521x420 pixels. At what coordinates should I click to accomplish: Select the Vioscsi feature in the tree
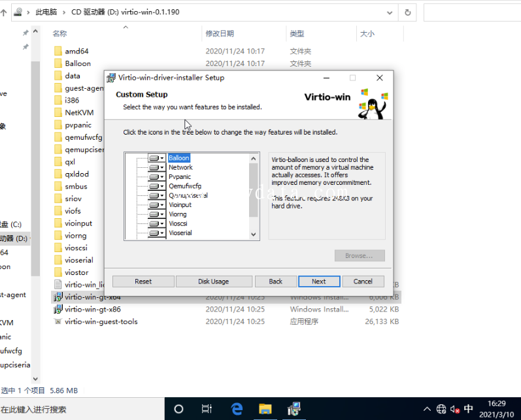click(x=178, y=223)
